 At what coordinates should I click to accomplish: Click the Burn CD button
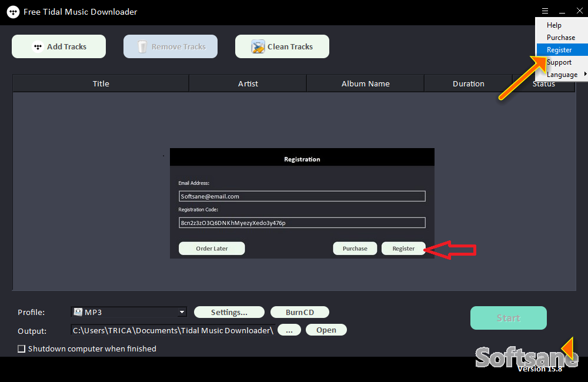coord(300,312)
